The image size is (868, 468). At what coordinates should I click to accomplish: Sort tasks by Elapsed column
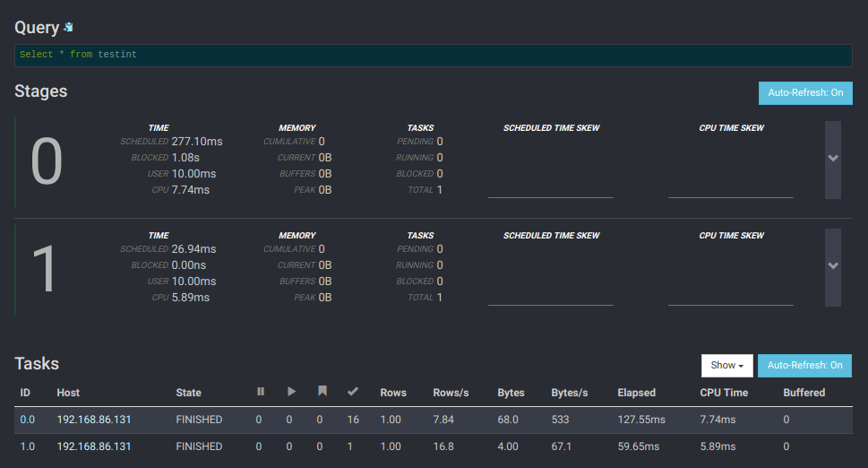pyautogui.click(x=636, y=393)
